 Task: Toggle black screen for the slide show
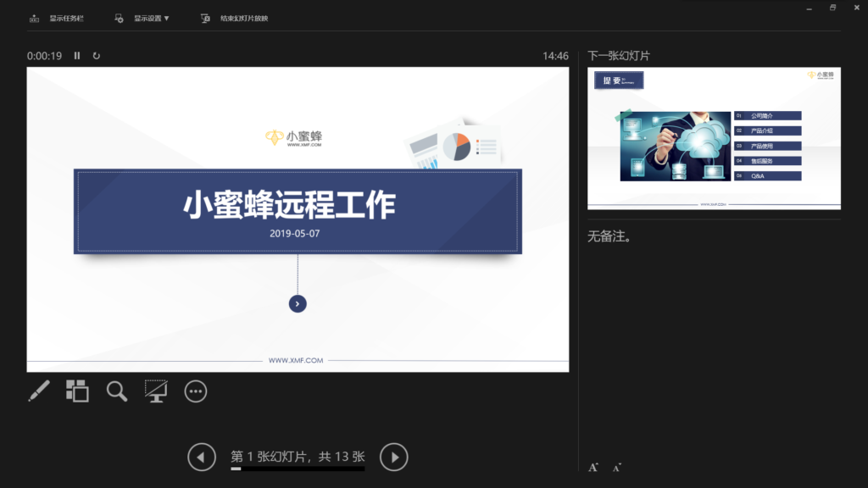[x=156, y=391]
